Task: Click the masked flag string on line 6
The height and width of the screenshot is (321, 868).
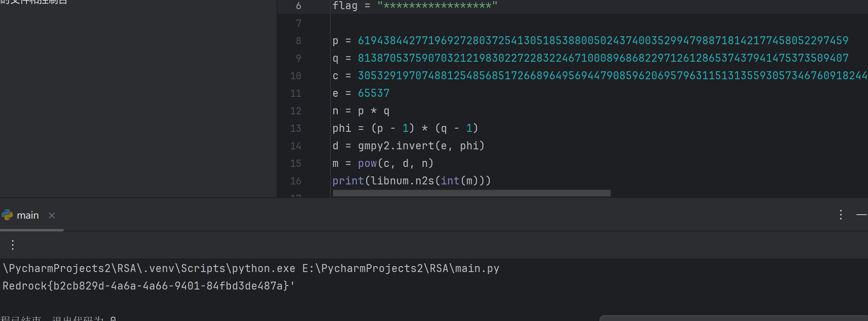Action: coord(437,6)
